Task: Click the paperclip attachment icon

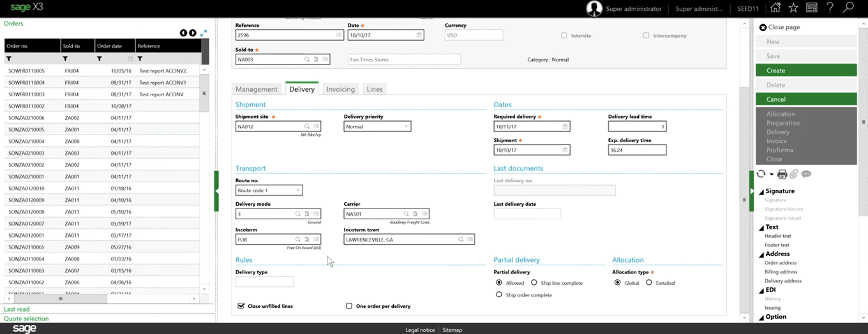Action: click(x=794, y=174)
